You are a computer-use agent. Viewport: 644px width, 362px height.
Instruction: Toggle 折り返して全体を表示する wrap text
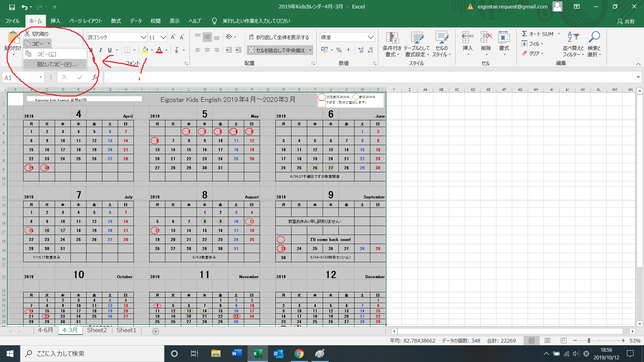(279, 37)
